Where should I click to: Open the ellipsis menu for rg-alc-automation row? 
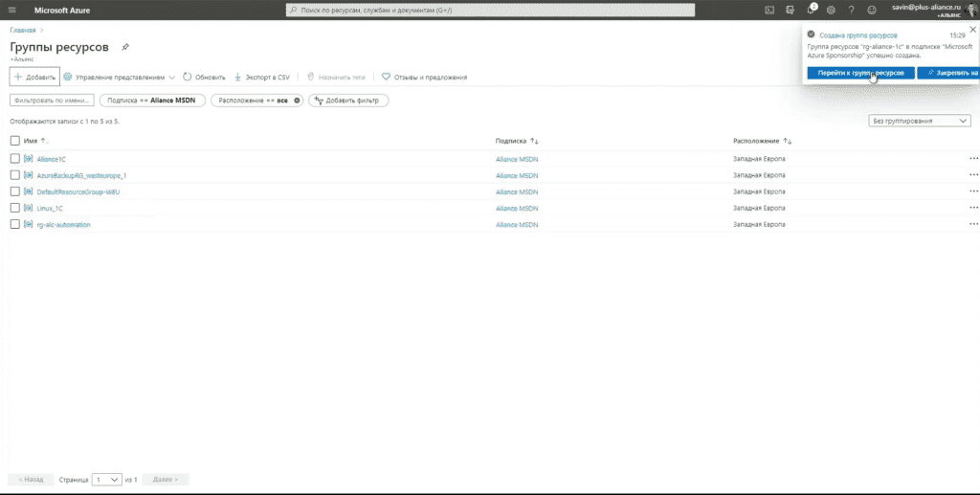click(x=973, y=224)
